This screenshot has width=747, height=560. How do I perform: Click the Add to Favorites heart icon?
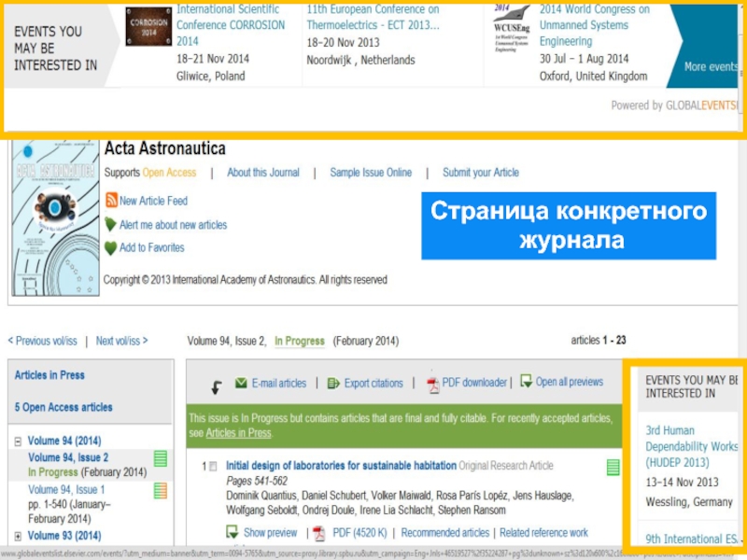(111, 248)
